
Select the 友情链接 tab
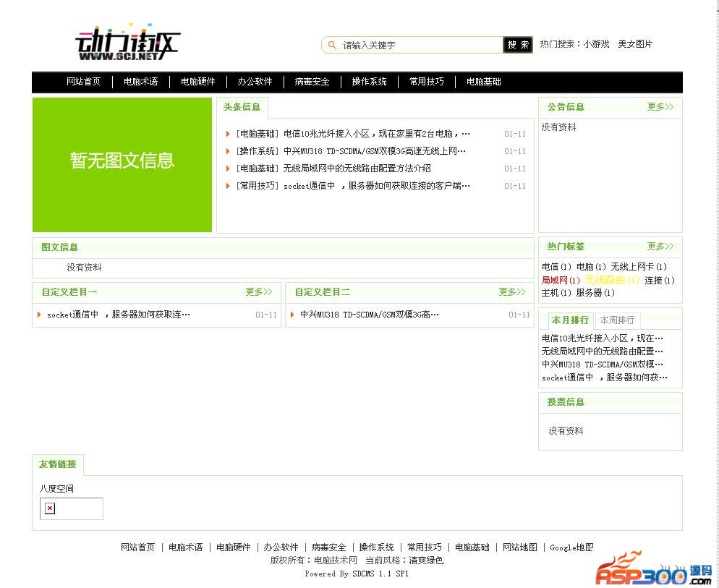tap(58, 464)
